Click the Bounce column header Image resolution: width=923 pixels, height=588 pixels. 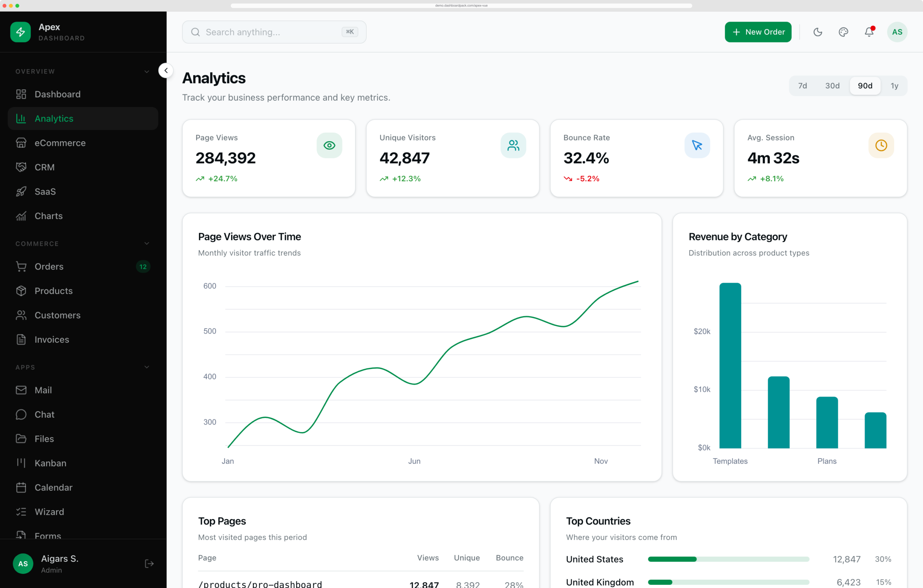click(x=509, y=558)
